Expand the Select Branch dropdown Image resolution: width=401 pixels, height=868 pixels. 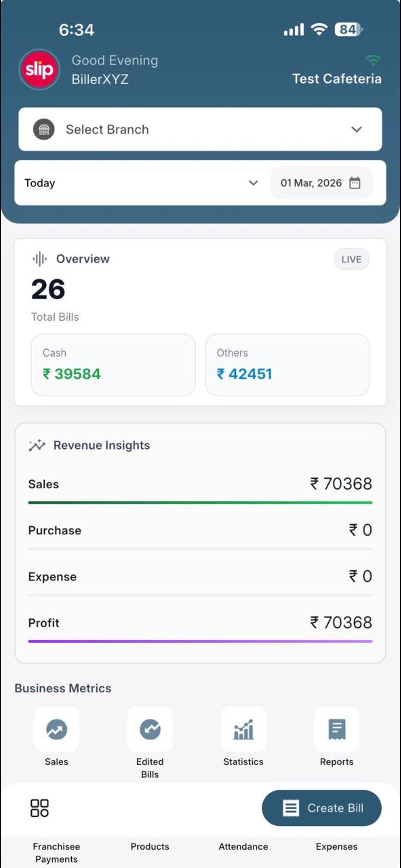click(200, 129)
